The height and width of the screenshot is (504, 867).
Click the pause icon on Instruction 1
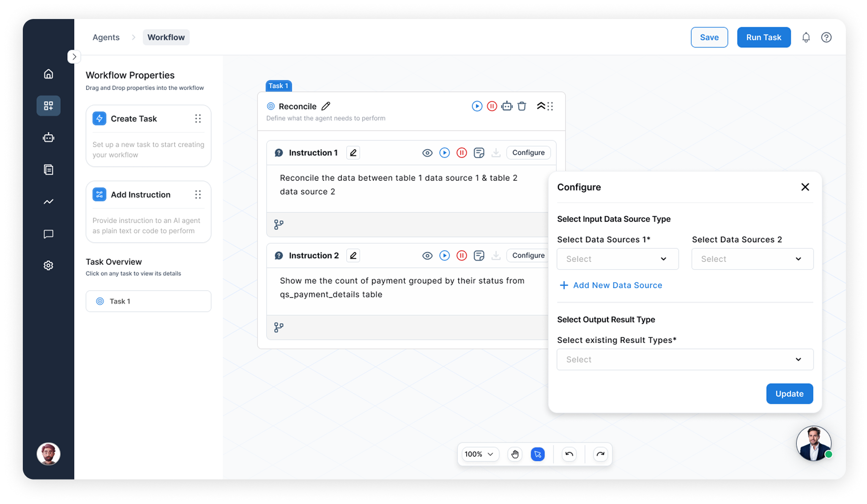click(462, 153)
